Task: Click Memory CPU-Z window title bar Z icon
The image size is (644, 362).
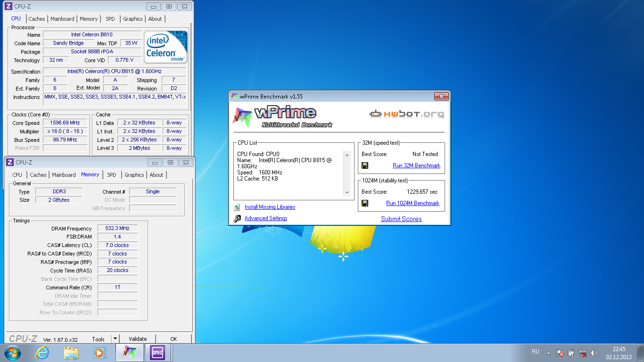Action: tap(10, 162)
